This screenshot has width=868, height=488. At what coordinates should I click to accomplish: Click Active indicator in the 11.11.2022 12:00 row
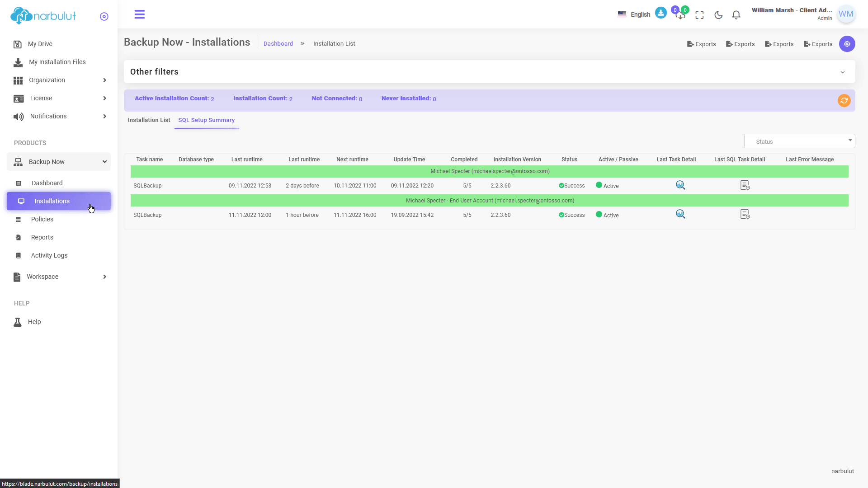pyautogui.click(x=607, y=215)
